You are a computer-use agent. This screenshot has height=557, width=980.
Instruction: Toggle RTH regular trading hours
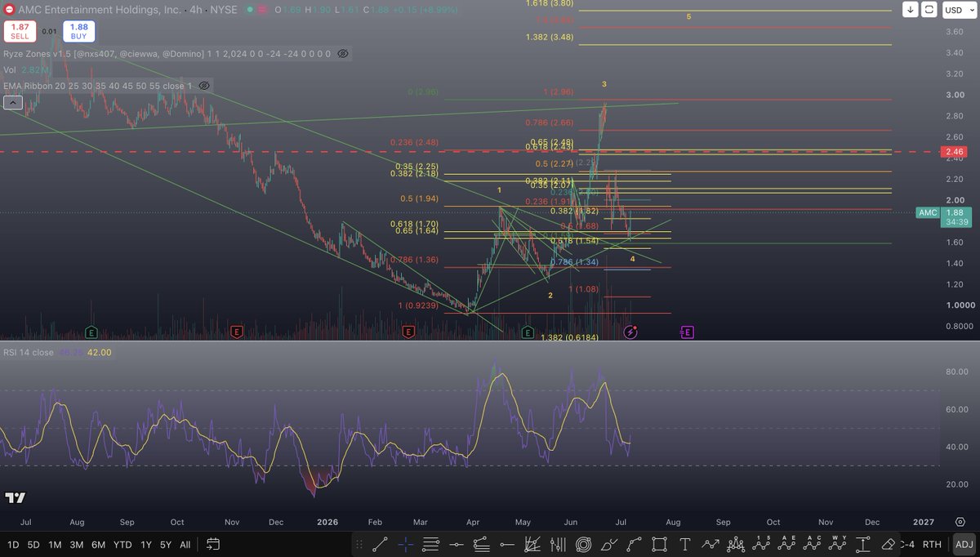point(932,544)
